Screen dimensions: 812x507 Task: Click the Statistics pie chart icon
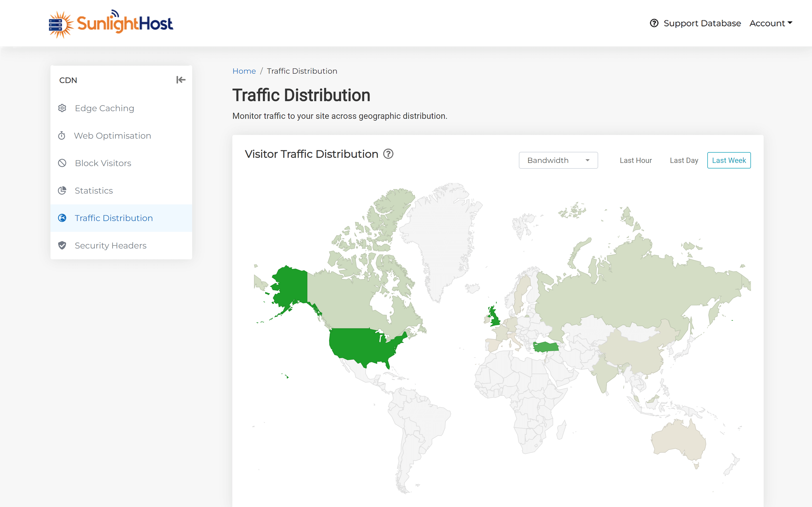(62, 190)
